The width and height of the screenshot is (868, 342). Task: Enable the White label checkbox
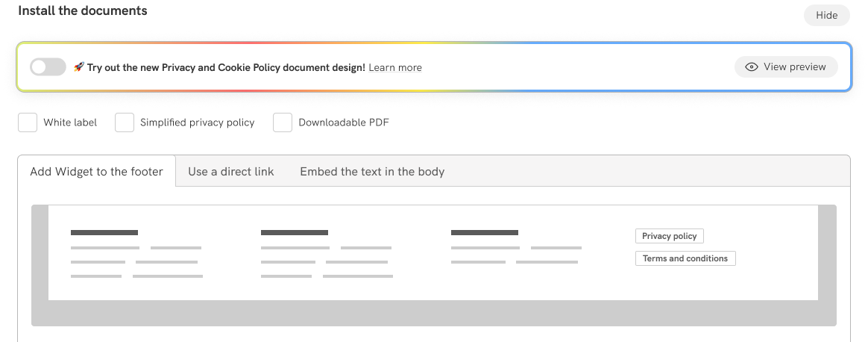coord(28,122)
